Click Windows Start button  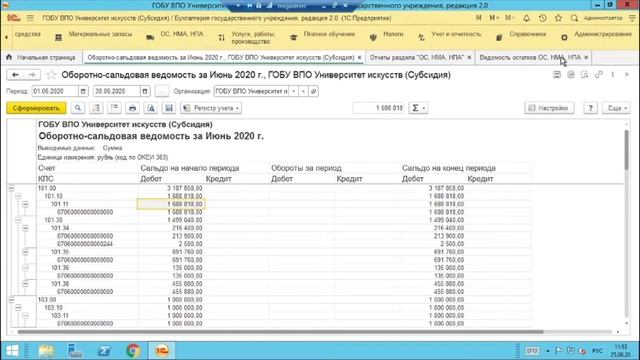[x=12, y=351]
